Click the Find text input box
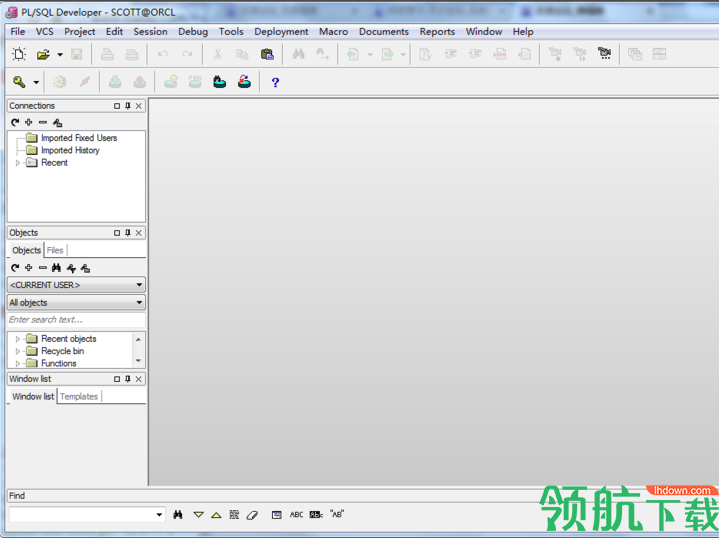 pyautogui.click(x=82, y=515)
